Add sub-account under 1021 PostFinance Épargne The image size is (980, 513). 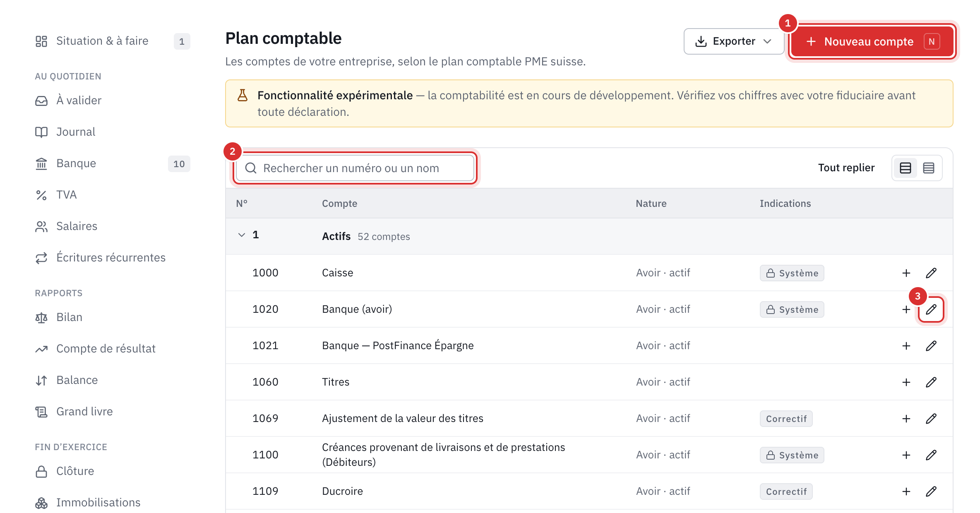point(906,346)
